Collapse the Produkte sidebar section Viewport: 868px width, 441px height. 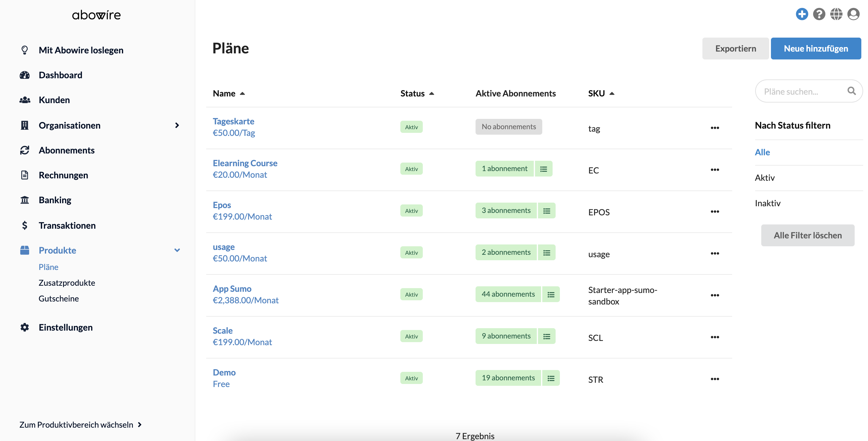tap(177, 250)
